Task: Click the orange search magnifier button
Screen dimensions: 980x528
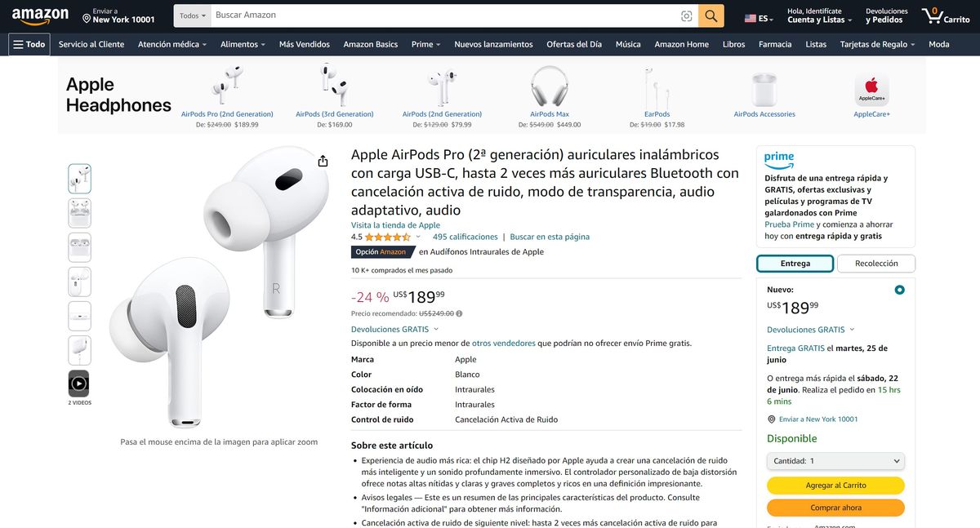Action: [x=711, y=16]
